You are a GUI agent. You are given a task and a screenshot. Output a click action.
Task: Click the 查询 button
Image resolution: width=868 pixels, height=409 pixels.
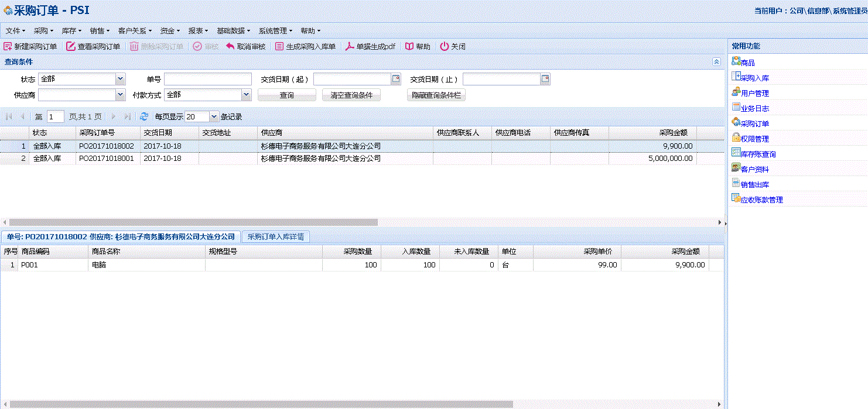[x=287, y=95]
